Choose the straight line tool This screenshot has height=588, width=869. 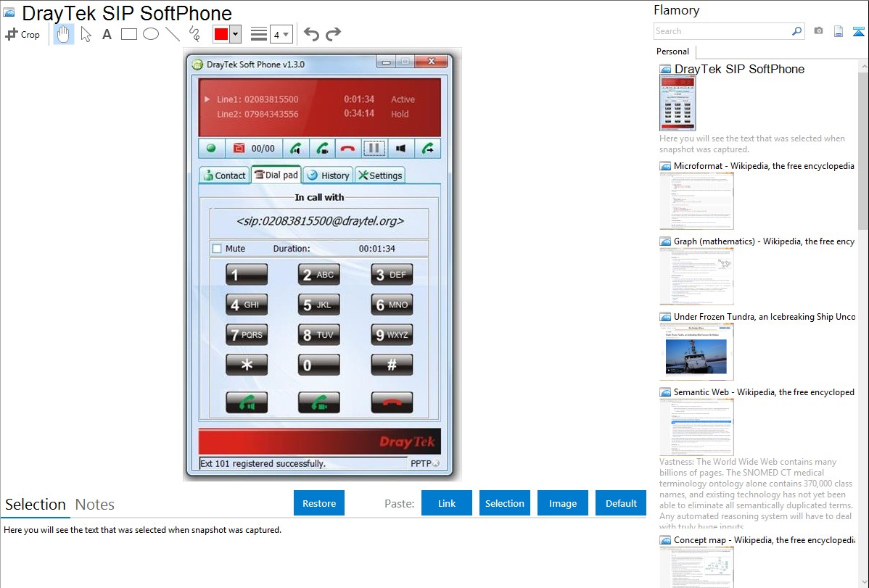[x=173, y=34]
